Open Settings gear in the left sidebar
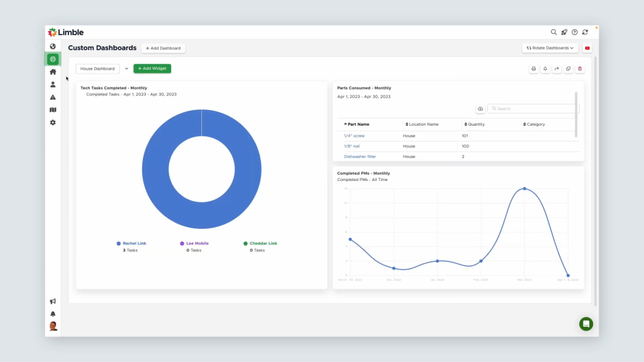The image size is (644, 362). tap(53, 122)
